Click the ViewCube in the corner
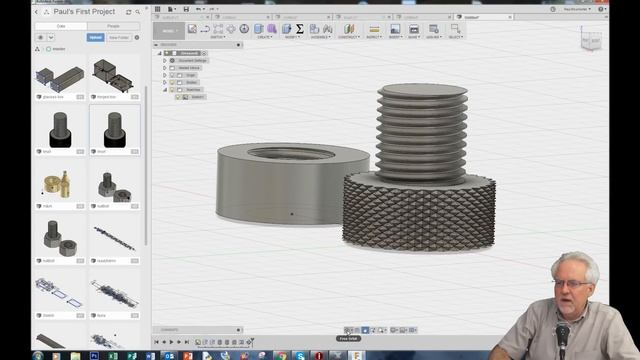Image resolution: width=640 pixels, height=360 pixels. (591, 41)
